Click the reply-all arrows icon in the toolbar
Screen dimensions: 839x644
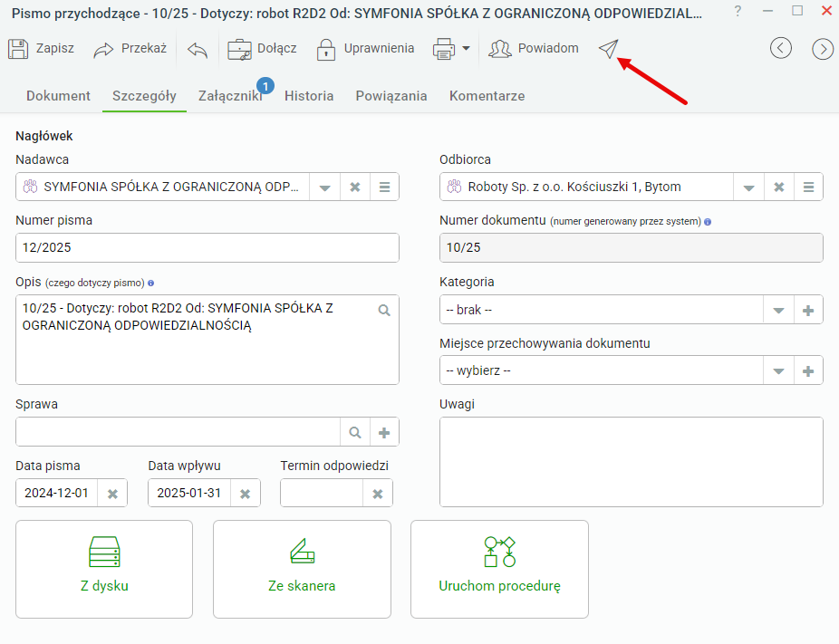(198, 50)
